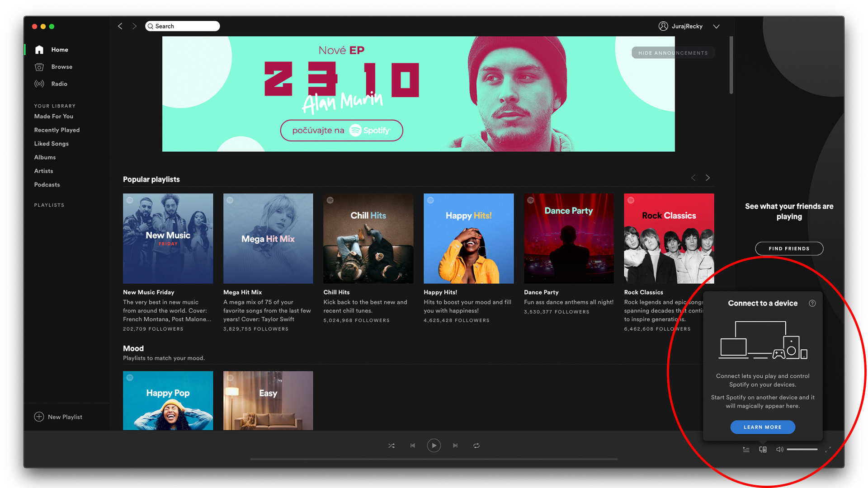
Task: Click Hide Announcements button
Action: (x=673, y=53)
